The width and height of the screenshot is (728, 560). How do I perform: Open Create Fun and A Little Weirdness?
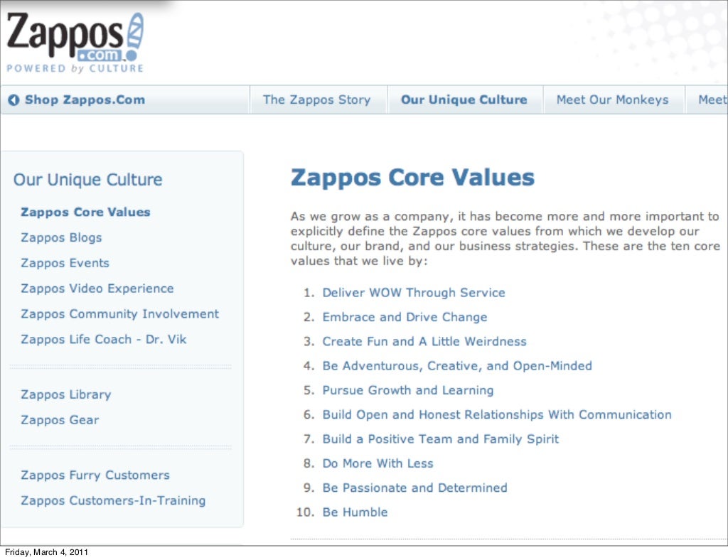point(424,342)
